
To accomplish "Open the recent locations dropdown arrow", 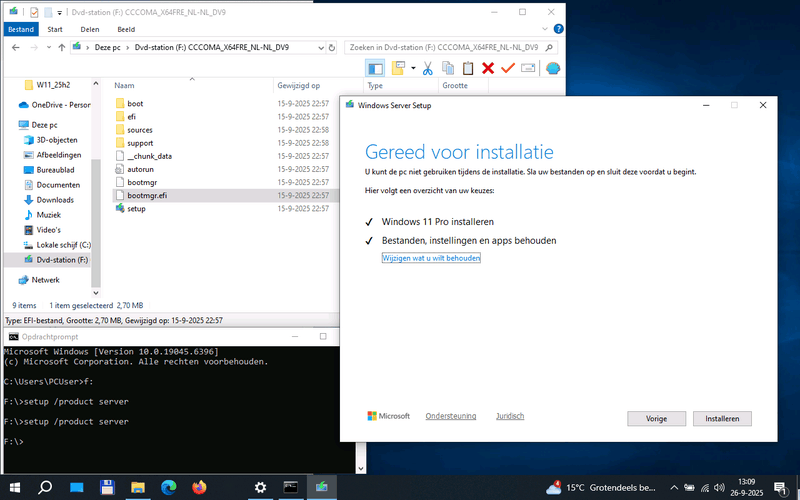I will coord(48,47).
